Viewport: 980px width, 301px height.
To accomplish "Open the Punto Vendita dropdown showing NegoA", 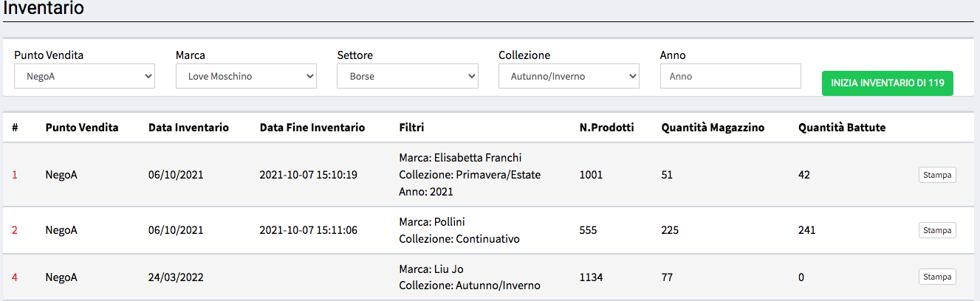I will (x=84, y=76).
